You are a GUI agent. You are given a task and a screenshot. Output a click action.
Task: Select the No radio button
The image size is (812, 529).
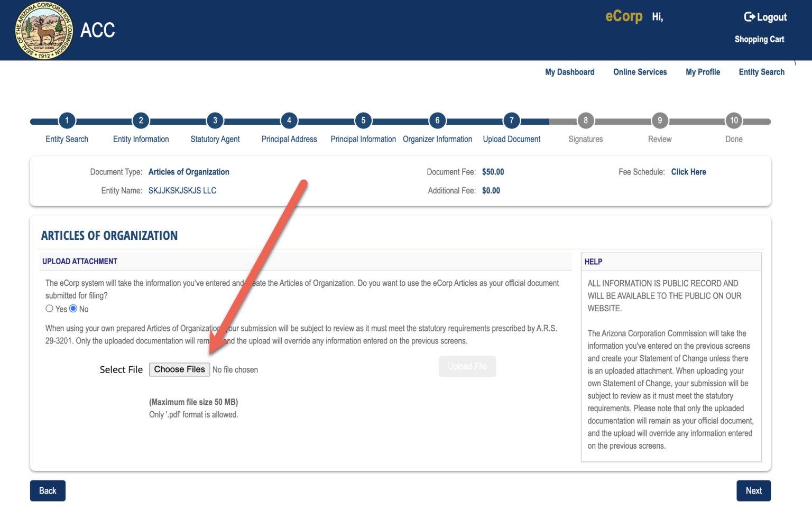[x=73, y=309]
